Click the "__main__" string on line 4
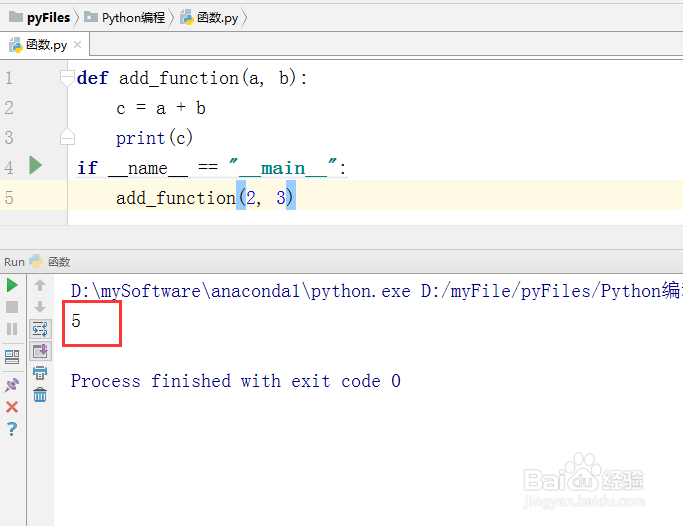Viewport: 683px width, 526px height. [x=284, y=168]
